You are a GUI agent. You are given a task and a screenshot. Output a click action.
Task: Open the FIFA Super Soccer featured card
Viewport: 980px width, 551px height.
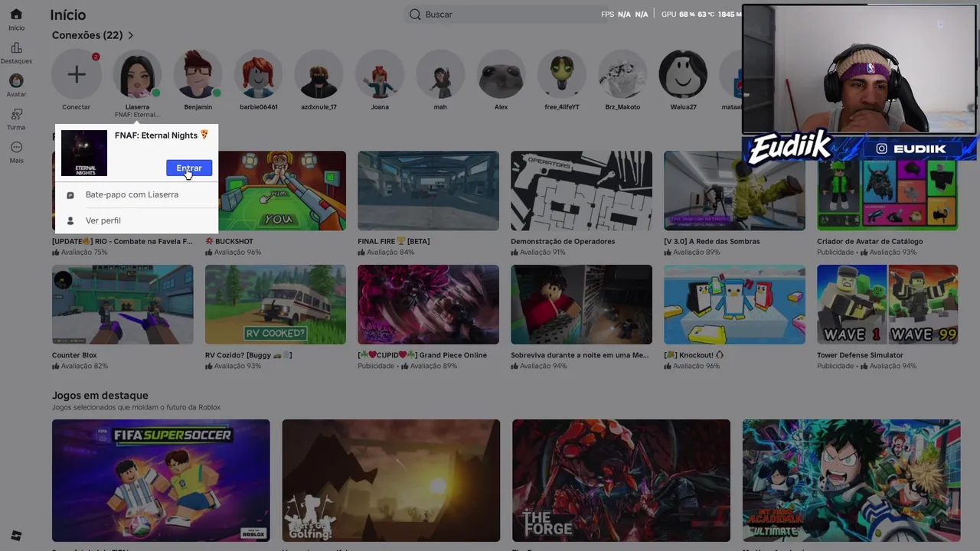point(161,481)
